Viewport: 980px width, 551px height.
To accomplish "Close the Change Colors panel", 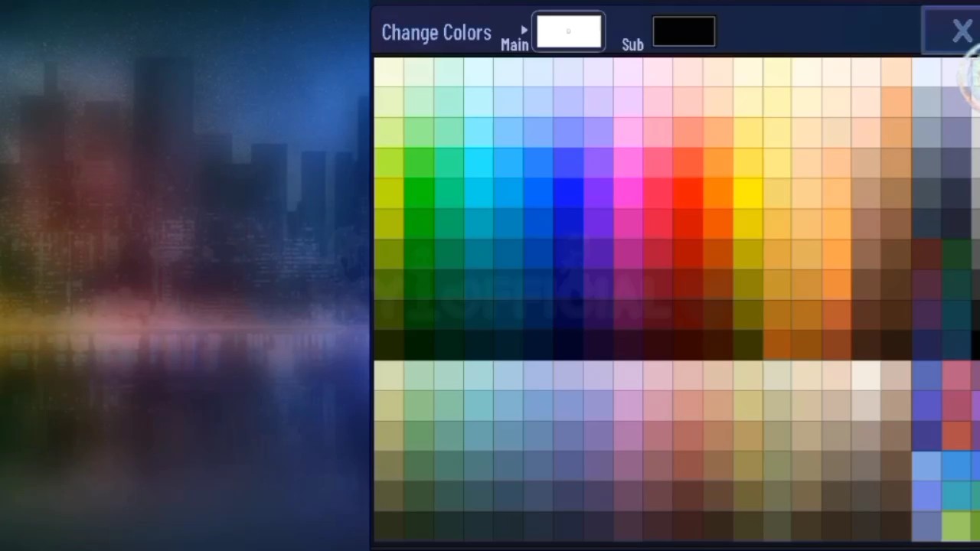I will point(961,31).
